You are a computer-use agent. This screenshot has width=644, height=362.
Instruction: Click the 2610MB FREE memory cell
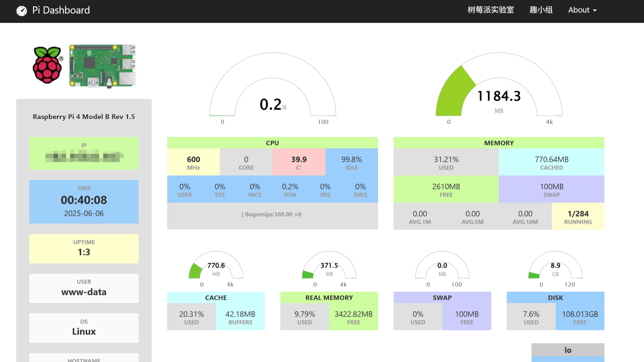(x=446, y=189)
